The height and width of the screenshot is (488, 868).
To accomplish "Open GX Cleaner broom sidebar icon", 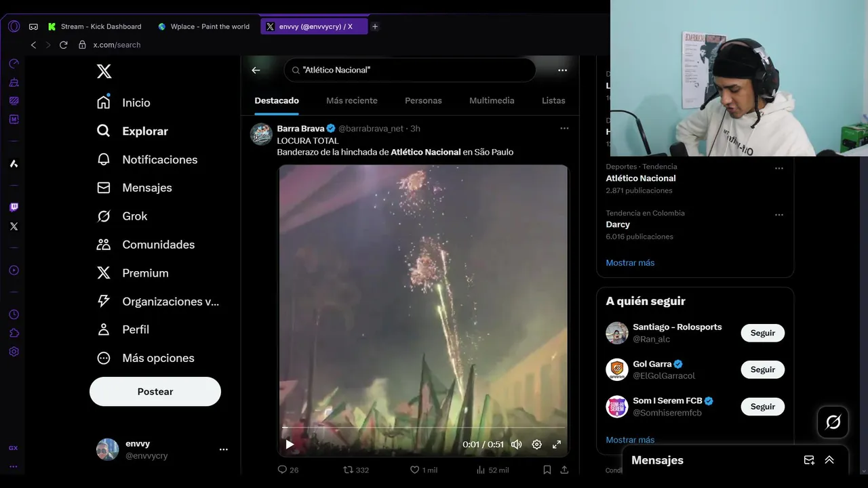I will coord(14,82).
